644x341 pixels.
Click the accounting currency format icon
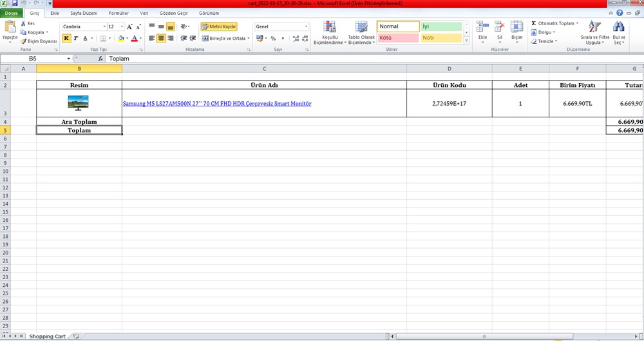pyautogui.click(x=260, y=38)
